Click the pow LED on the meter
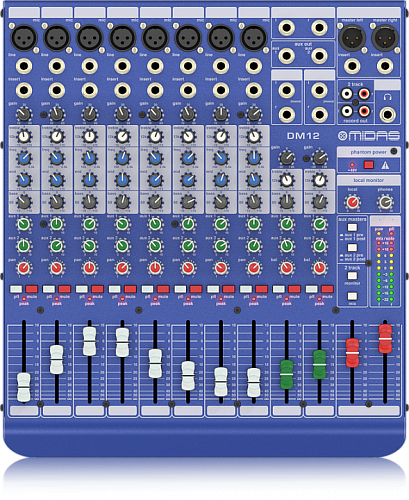Screen dimensions: 409x500 point(379,234)
